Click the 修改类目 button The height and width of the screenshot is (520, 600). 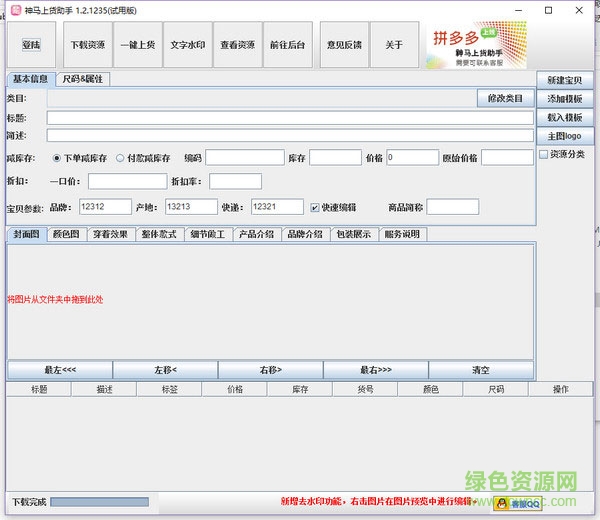(x=505, y=99)
